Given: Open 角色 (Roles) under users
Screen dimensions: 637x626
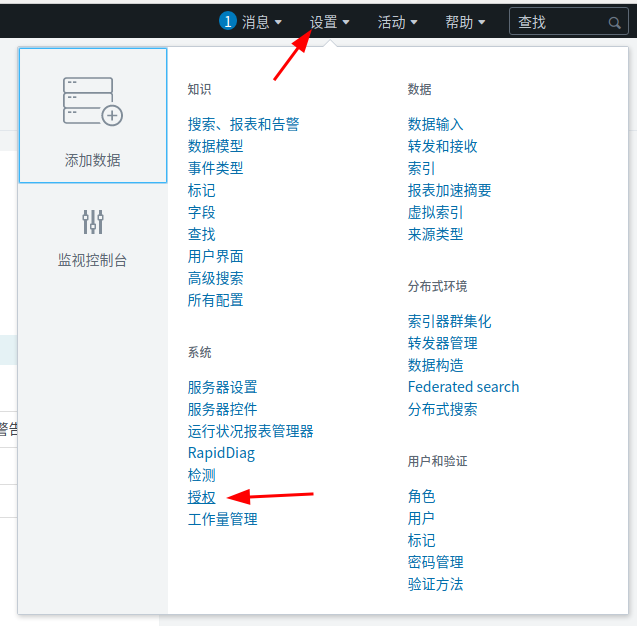Looking at the screenshot, I should pos(421,496).
